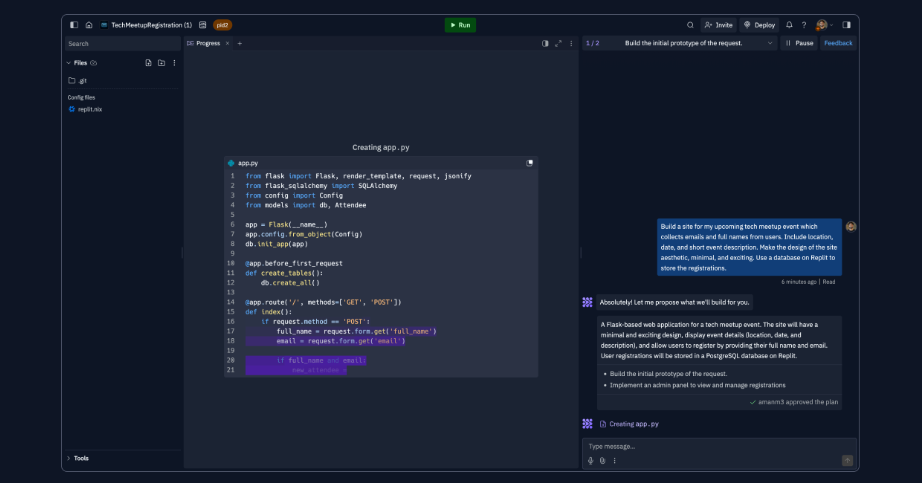Invite collaborators with the Invite button
This screenshot has width=922, height=483.
tap(719, 25)
